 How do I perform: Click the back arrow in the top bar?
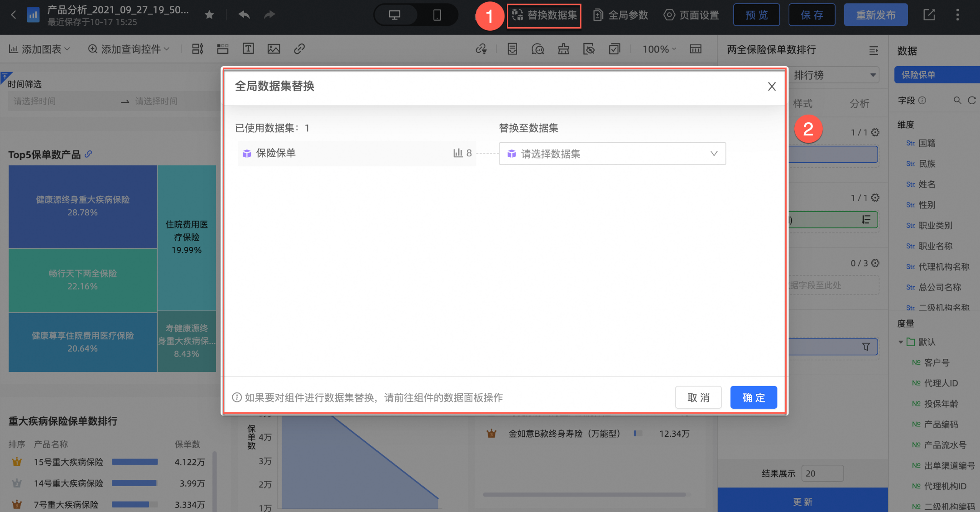coord(14,15)
